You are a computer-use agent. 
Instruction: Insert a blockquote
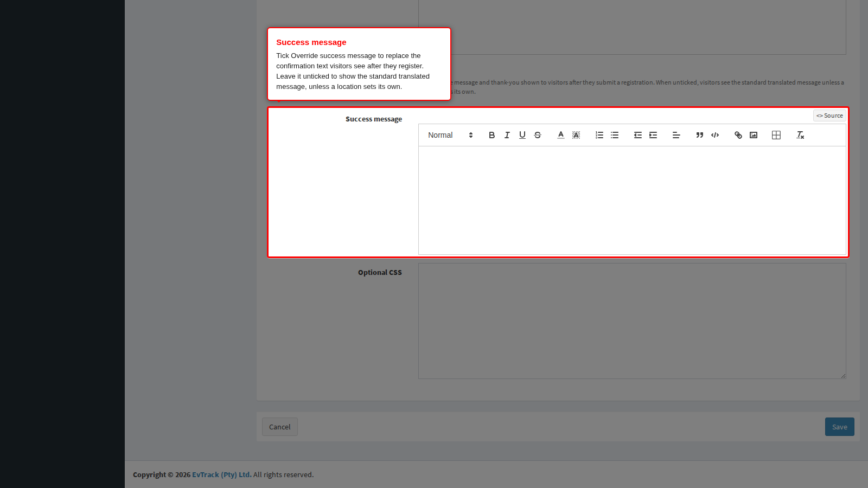pos(699,135)
